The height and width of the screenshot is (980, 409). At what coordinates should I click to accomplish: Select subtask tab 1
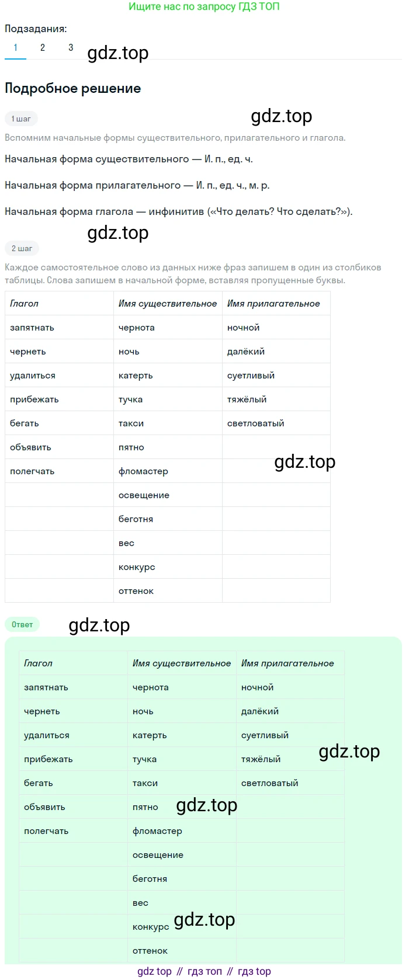(15, 48)
